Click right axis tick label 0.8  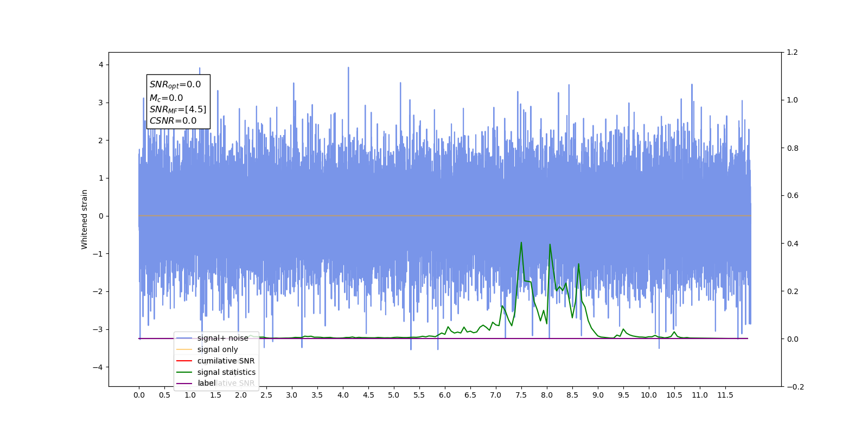793,148
